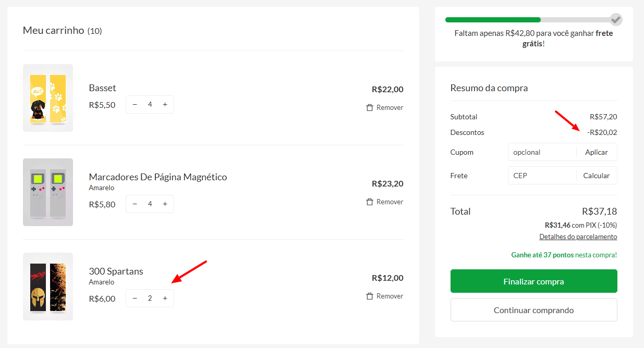Click the Cupom optional input field
The image size is (644, 348).
pos(542,152)
